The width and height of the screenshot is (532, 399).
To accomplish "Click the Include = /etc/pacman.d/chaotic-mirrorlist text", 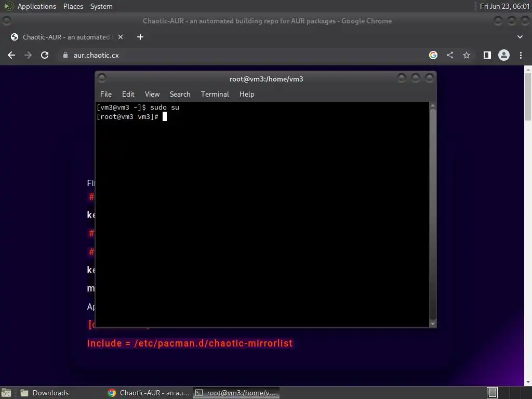I will pyautogui.click(x=190, y=343).
